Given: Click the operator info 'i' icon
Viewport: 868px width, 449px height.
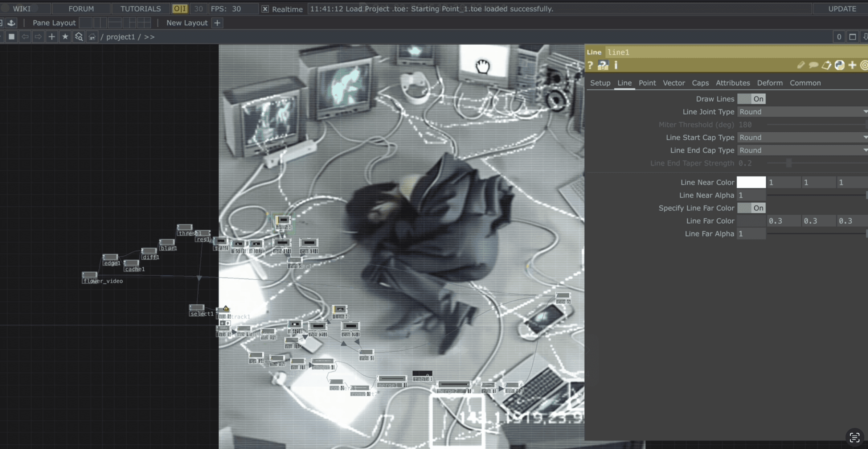Looking at the screenshot, I should click(616, 65).
